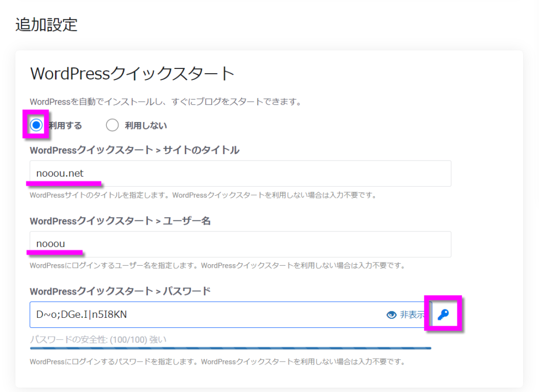Click the username field containing nooou
This screenshot has width=539, height=392.
click(240, 244)
